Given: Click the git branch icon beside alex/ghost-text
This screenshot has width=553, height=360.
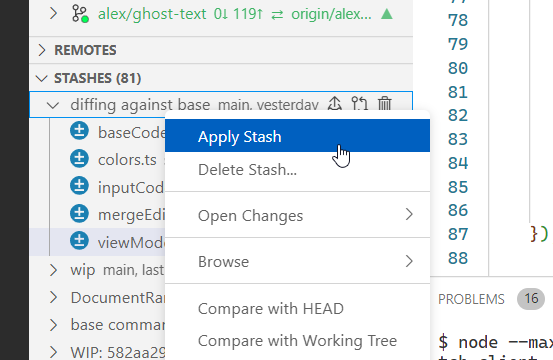Looking at the screenshot, I should tap(80, 13).
